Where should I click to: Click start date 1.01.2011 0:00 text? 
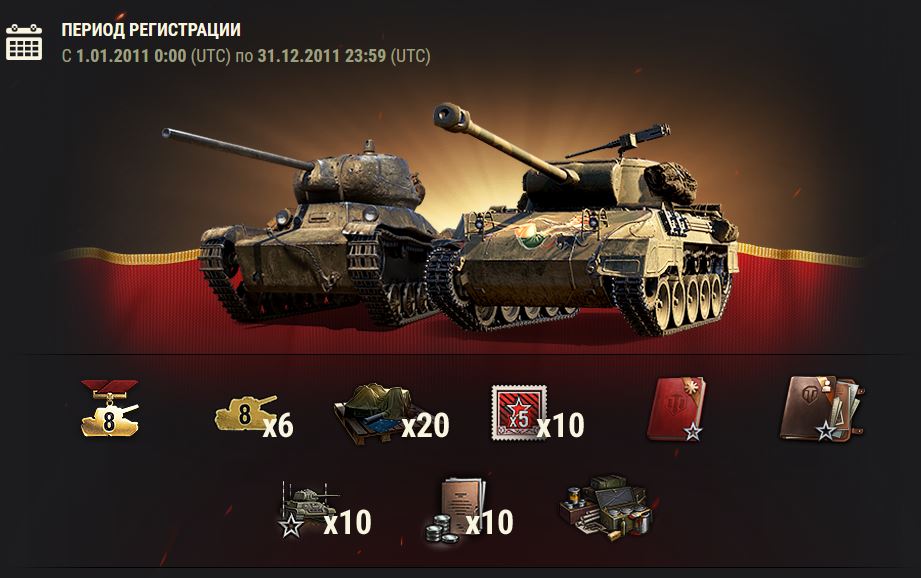point(131,56)
